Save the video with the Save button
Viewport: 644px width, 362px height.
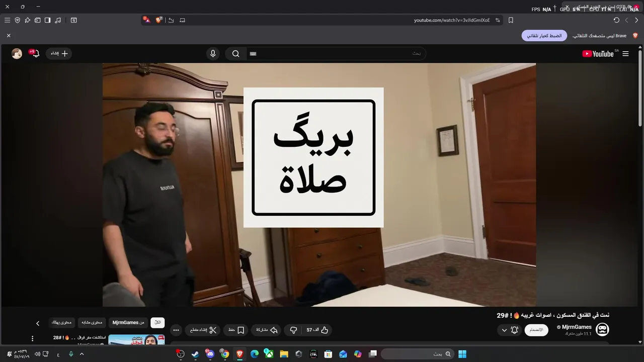pos(236,330)
